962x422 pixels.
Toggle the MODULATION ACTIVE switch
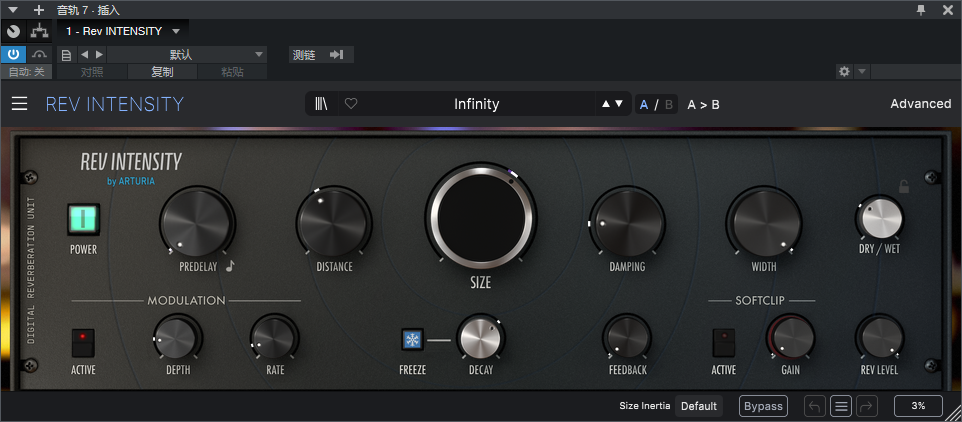pos(83,342)
